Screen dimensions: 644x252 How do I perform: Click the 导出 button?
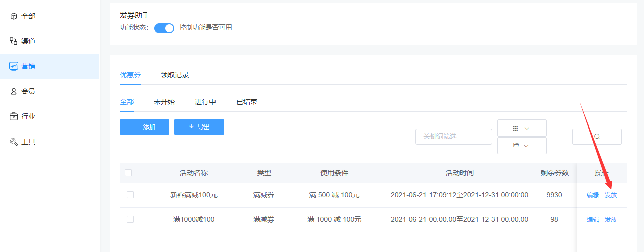coord(199,127)
